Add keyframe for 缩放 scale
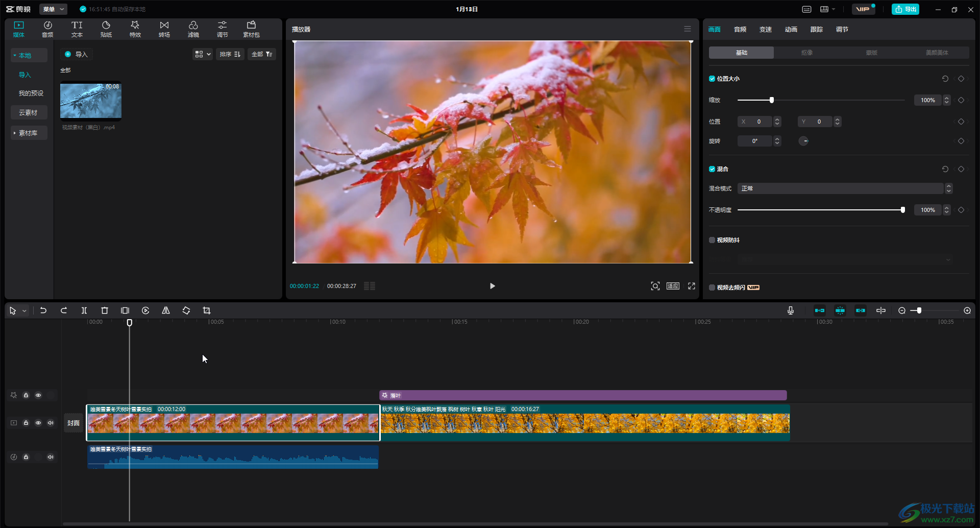 pos(961,100)
